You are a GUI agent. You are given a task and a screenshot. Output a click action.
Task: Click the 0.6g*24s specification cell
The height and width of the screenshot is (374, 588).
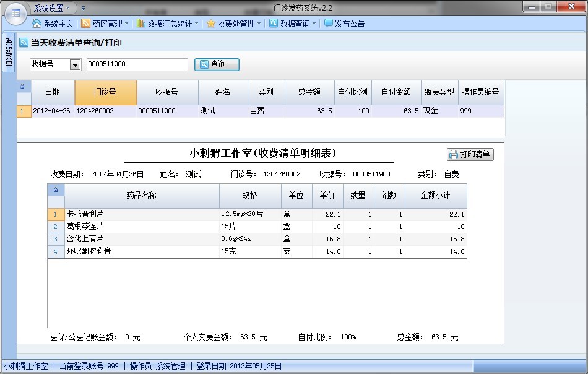250,239
